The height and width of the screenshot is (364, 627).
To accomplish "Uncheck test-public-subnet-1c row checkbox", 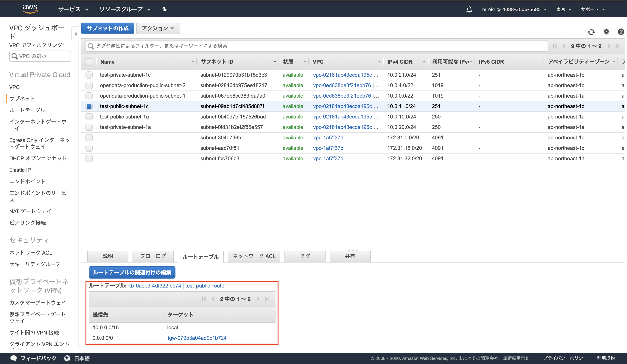I will pos(89,106).
